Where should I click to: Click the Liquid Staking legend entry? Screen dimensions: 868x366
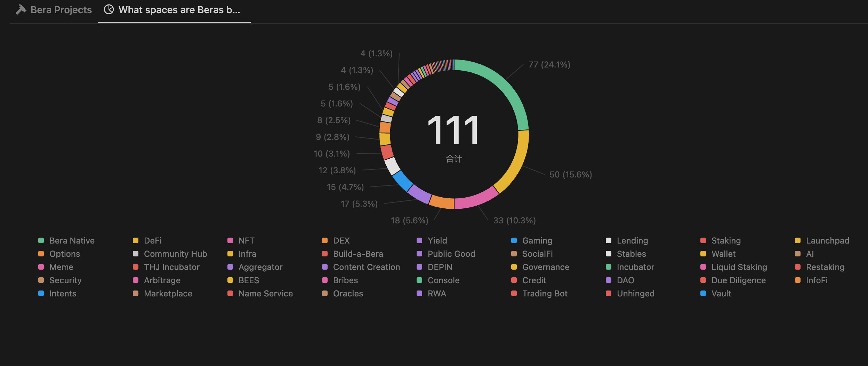click(734, 267)
